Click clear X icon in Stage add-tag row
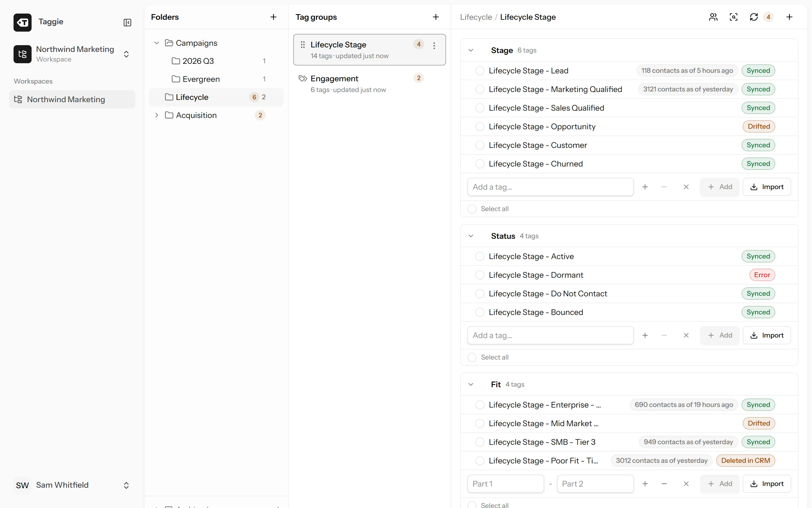812x508 pixels. pyautogui.click(x=686, y=187)
